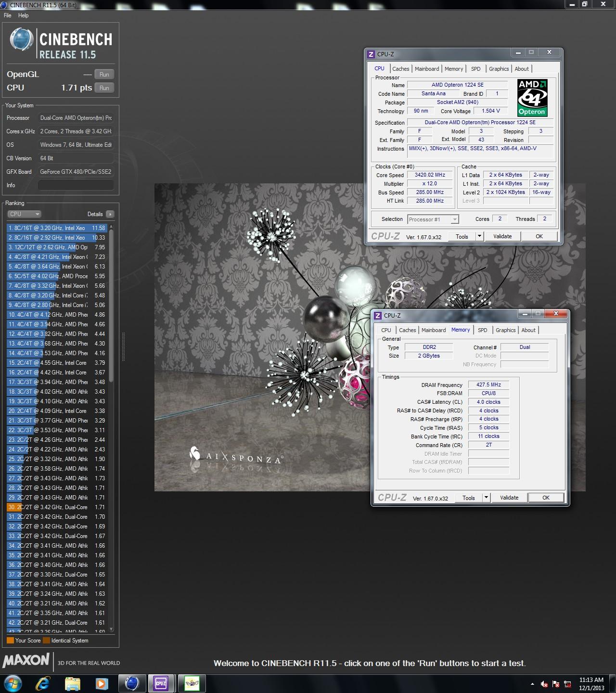Open the Windows Start orb
Screen dimensions: 616x693
pyautogui.click(x=13, y=683)
